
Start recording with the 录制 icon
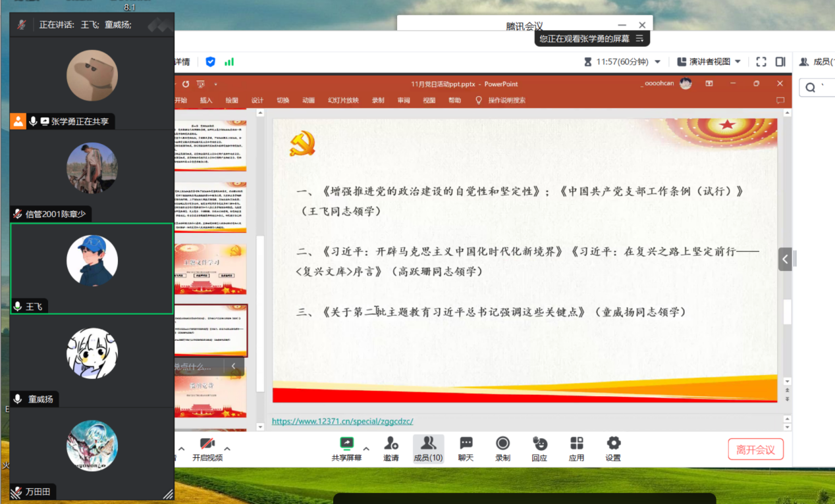click(x=502, y=448)
